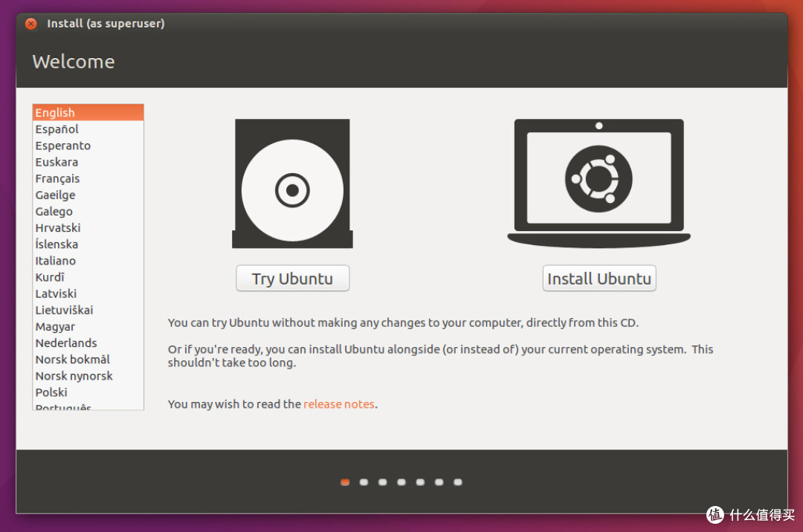Select Norsk bokmål language entry
The image size is (803, 532).
tap(88, 359)
